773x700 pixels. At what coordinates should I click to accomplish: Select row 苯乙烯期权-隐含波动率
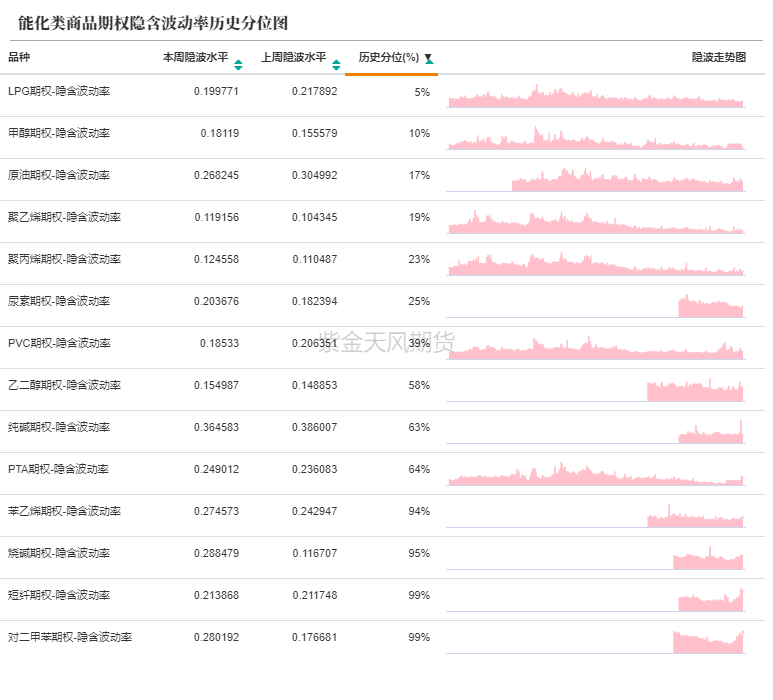click(383, 515)
